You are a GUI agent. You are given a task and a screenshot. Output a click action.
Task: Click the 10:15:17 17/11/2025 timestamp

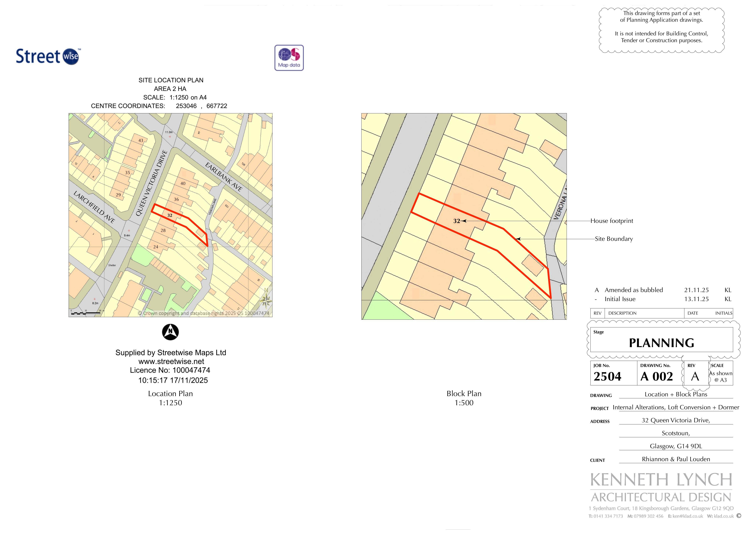click(x=173, y=380)
